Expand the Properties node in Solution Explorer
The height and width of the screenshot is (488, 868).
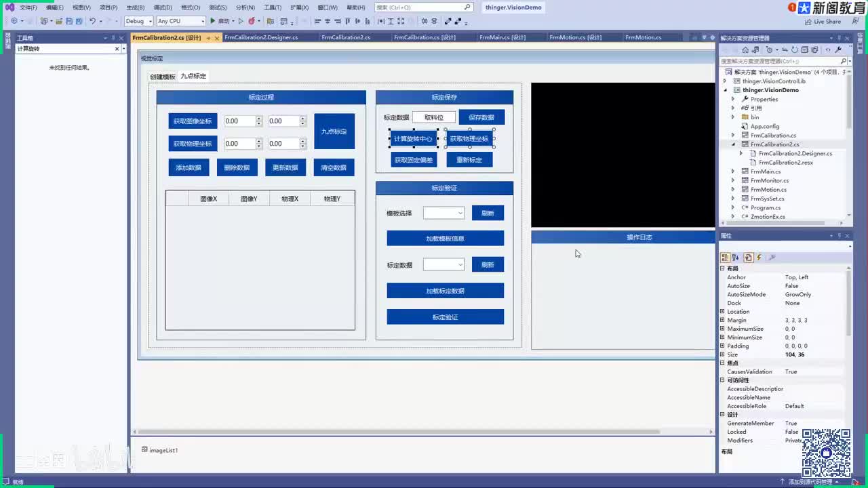pos(732,99)
